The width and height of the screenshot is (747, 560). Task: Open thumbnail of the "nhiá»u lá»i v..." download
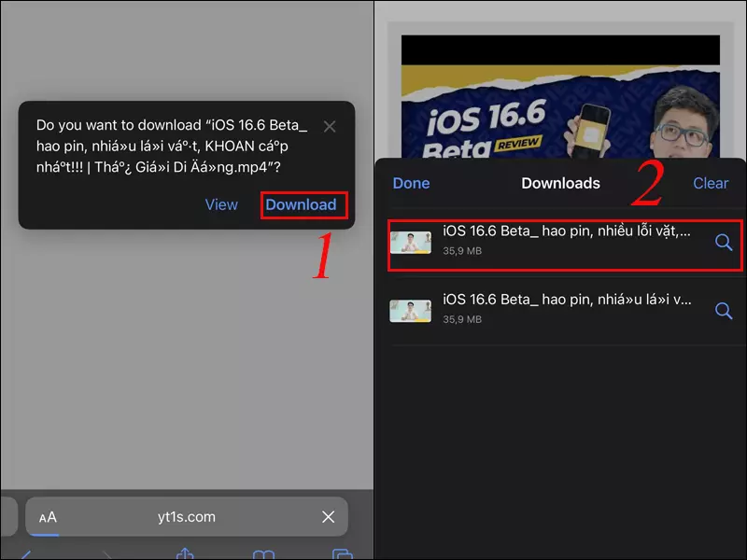[x=410, y=311]
